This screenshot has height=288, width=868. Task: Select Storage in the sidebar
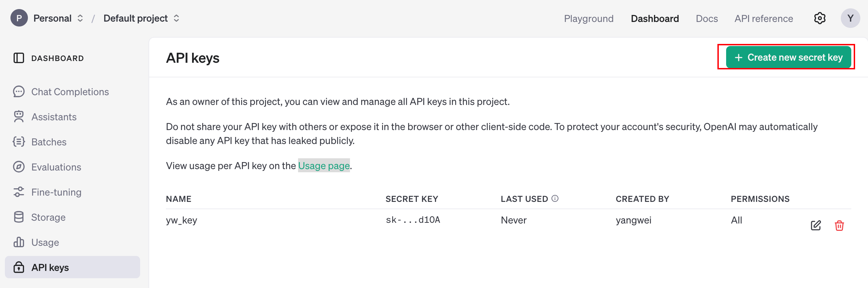(48, 217)
